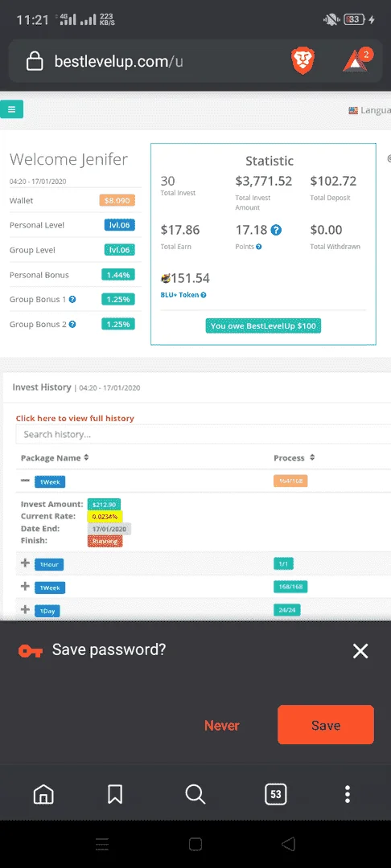Click the 164/168 process badge
391x868 pixels.
[290, 481]
